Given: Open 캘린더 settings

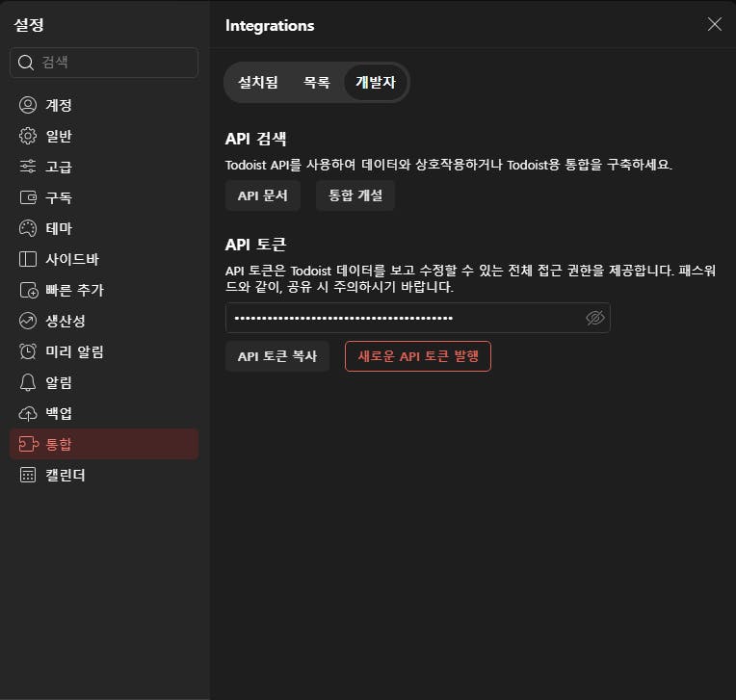Looking at the screenshot, I should [x=104, y=475].
